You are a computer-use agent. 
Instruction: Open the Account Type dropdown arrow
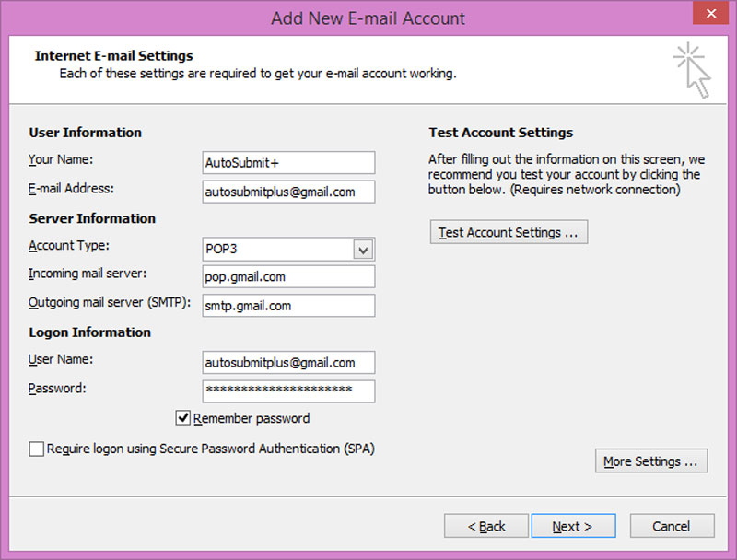pos(363,250)
